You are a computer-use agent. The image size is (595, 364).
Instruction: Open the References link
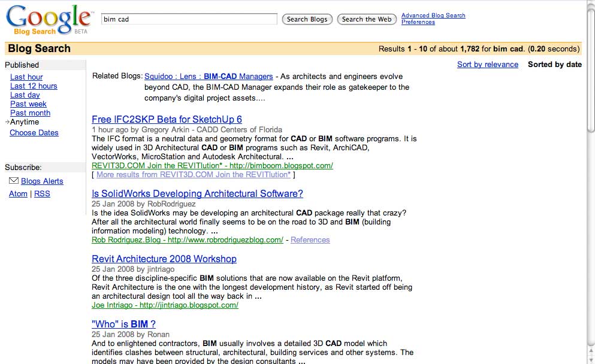(x=310, y=240)
